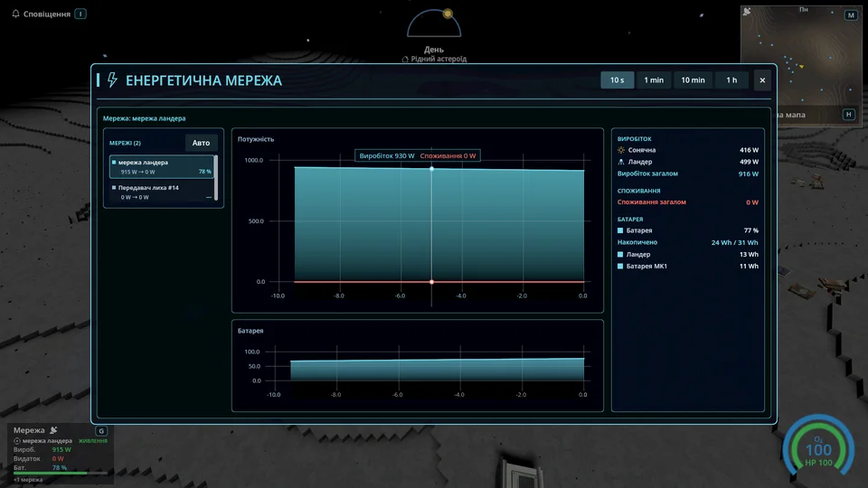Click the notifications bell icon
868x488 pixels.
pos(15,14)
